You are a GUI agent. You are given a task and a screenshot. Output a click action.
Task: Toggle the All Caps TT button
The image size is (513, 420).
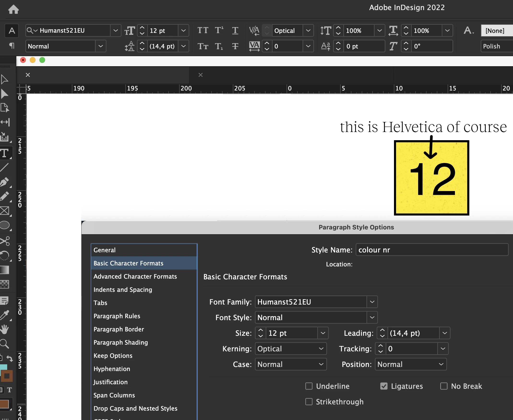(203, 30)
